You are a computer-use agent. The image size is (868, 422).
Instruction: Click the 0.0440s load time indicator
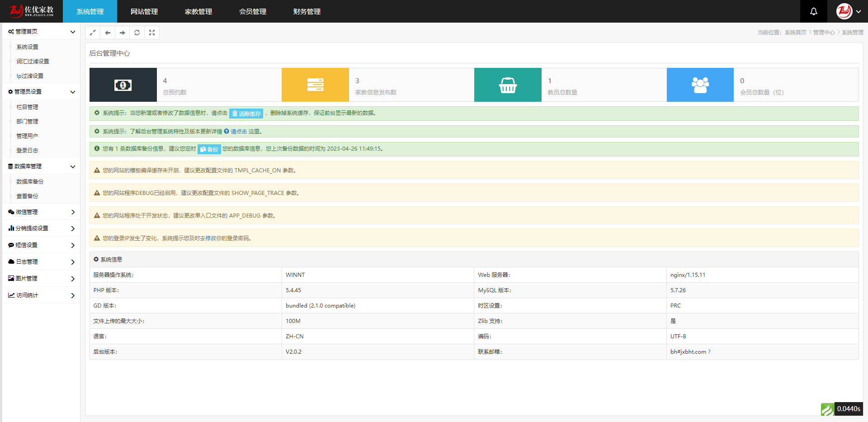pos(849,408)
